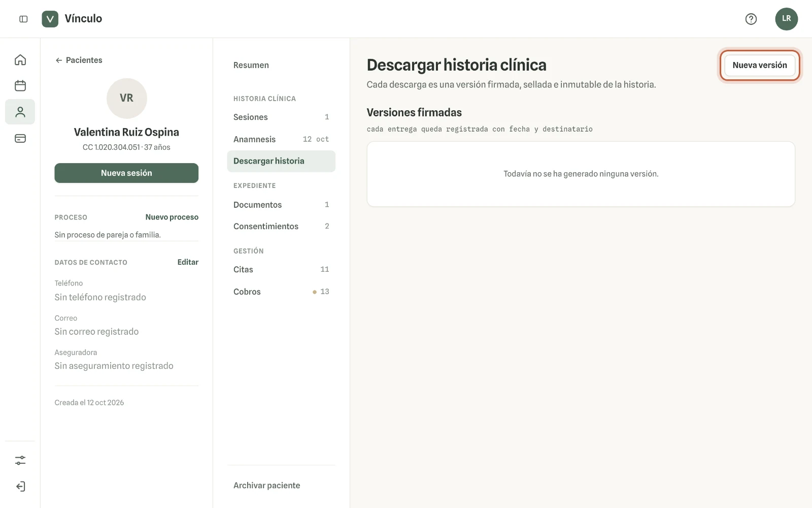Image resolution: width=812 pixels, height=508 pixels.
Task: Open the Citas section
Action: tap(281, 269)
